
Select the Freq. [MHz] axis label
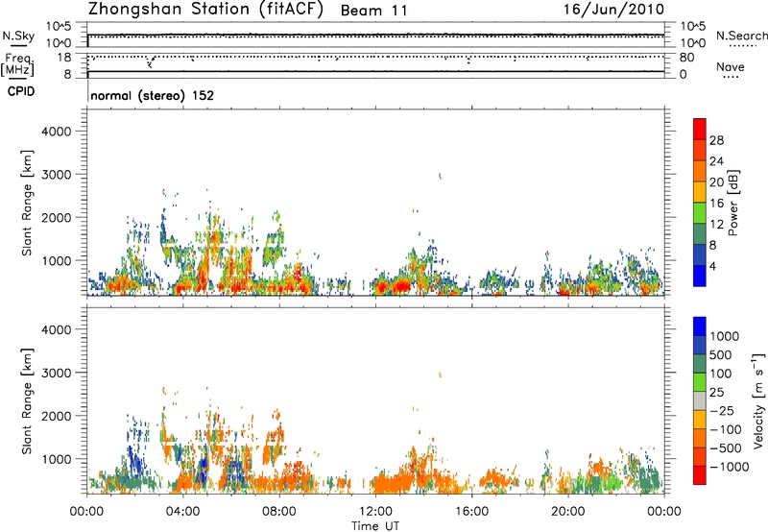(17, 64)
